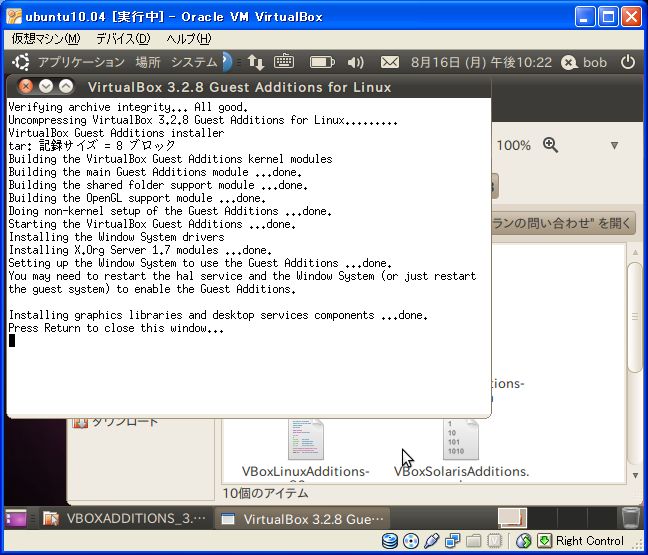Open the view dropdown arrow in file manager
Viewport: 648px width, 555px height.
[x=615, y=145]
